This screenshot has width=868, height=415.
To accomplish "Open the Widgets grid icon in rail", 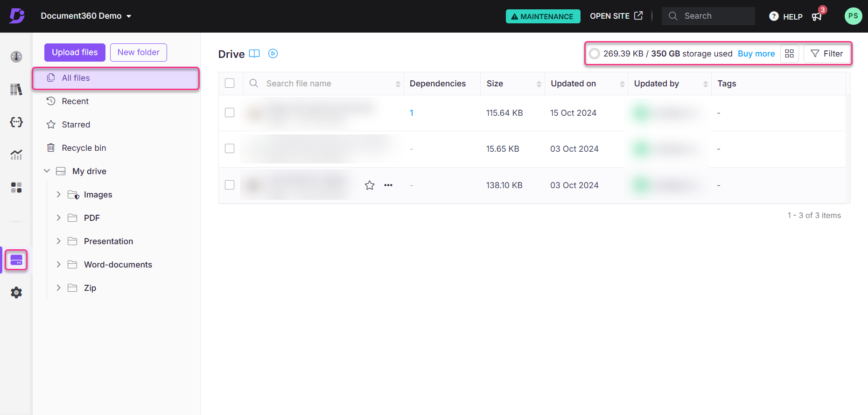I will 16,188.
